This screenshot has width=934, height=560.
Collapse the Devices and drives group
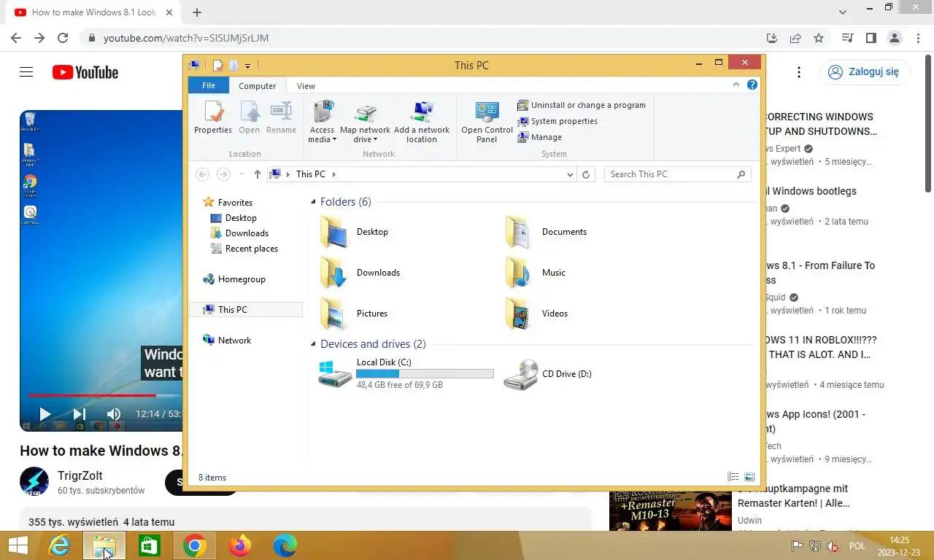tap(313, 345)
